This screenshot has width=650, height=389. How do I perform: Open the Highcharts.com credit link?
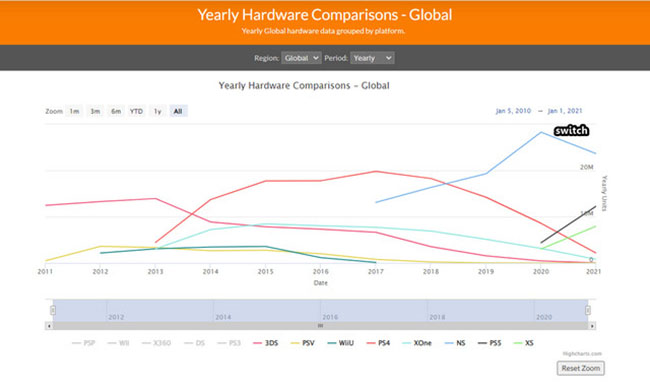582,354
